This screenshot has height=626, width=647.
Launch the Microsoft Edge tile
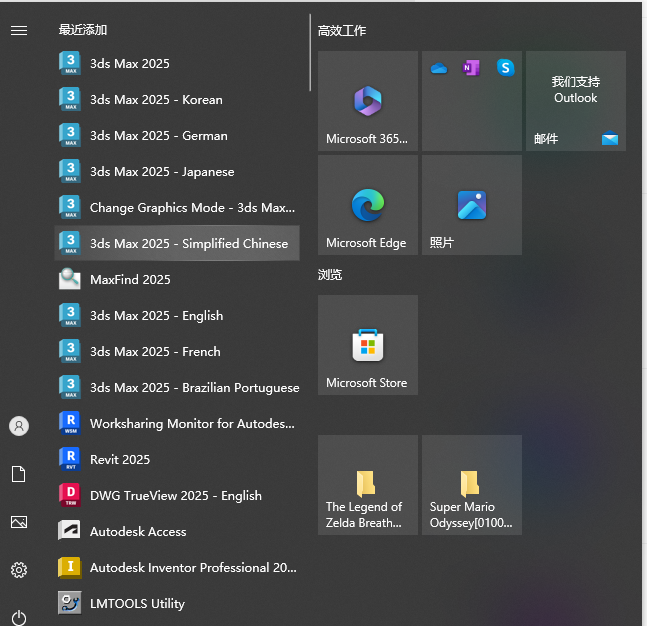(x=368, y=205)
